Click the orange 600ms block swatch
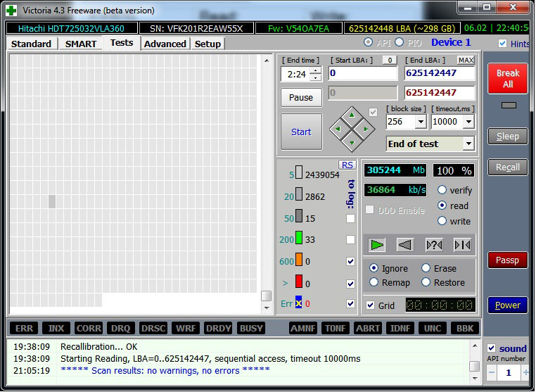Viewport: 536px width, 392px height. [299, 259]
